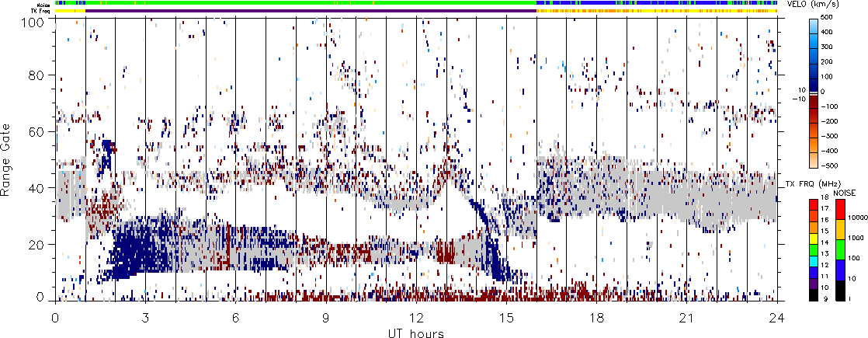Click TX FRQ legend value "16"
The image size is (868, 338).
[x=825, y=220]
